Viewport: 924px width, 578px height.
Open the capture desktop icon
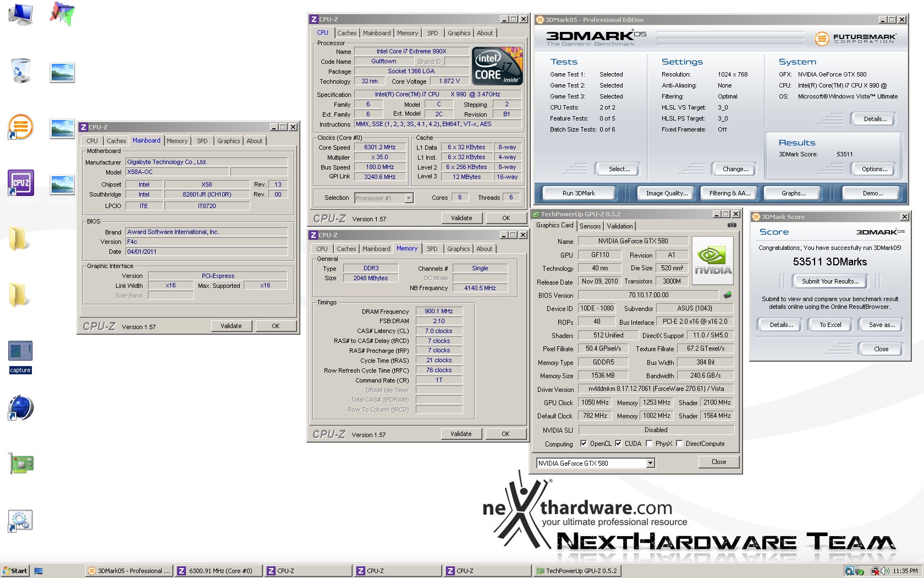(x=20, y=356)
